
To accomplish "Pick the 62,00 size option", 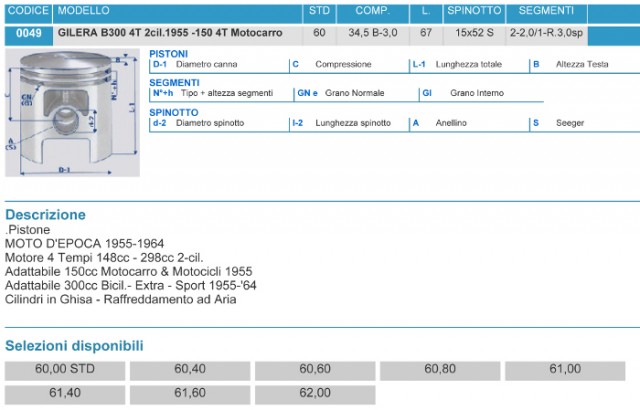I will [315, 393].
